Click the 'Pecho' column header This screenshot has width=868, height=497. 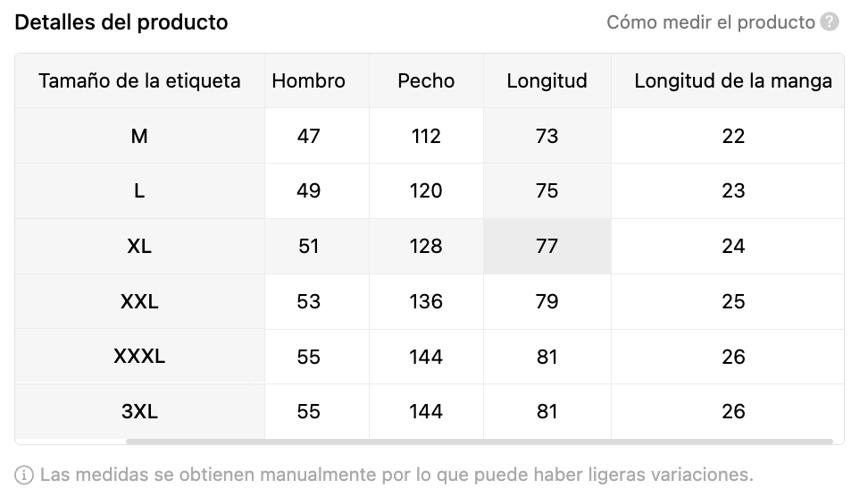pos(426,81)
